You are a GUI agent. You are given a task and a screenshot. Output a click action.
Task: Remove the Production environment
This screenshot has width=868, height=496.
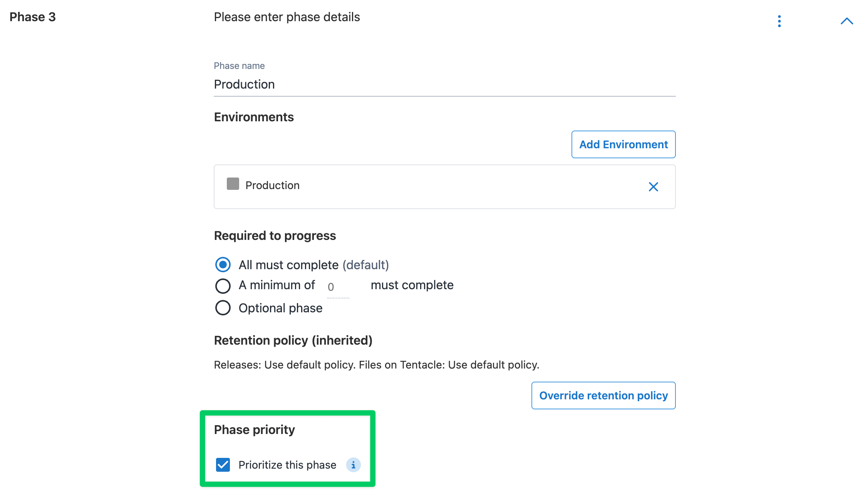[653, 187]
